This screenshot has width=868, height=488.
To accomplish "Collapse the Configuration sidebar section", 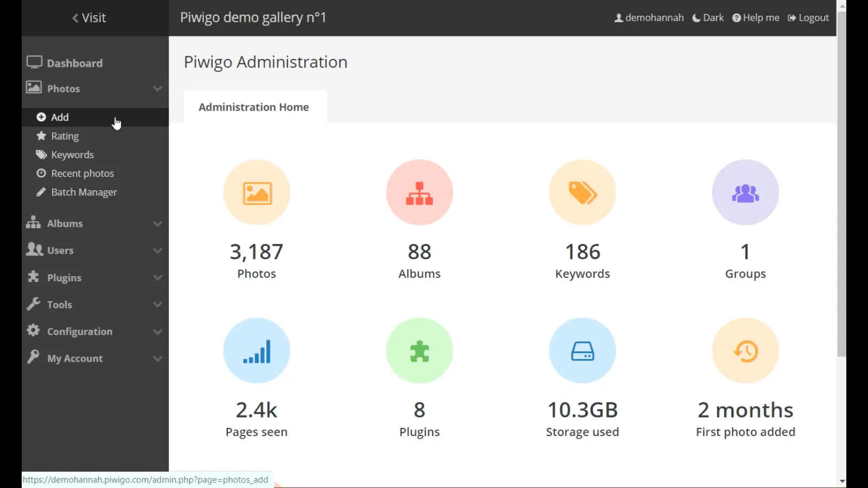I will tap(157, 331).
